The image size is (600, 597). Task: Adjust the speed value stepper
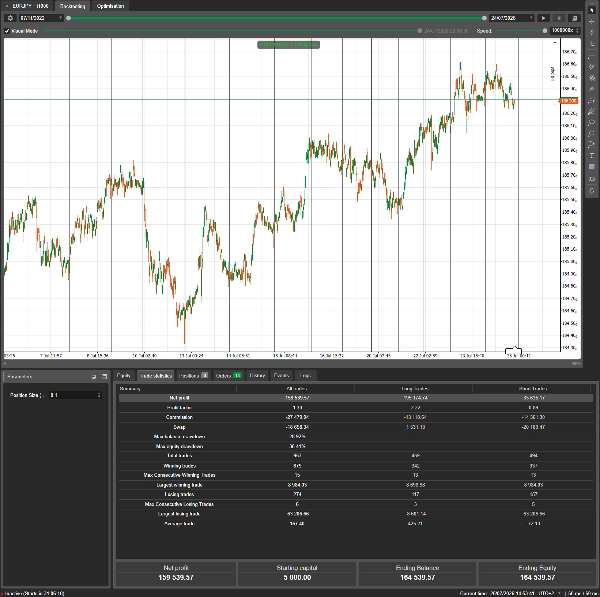pyautogui.click(x=577, y=31)
